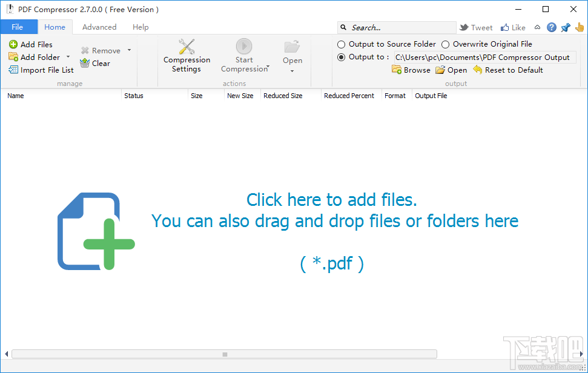Click the horizontal scrollbar thumb

click(224, 354)
